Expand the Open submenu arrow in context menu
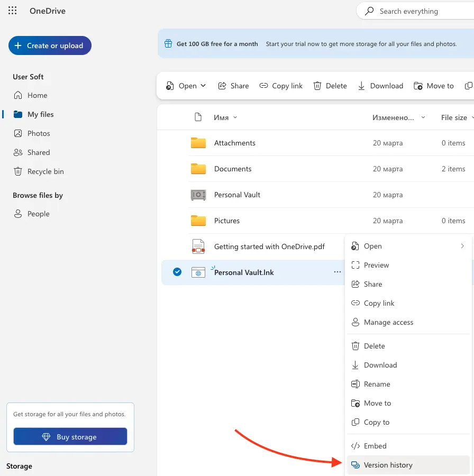 (x=462, y=246)
